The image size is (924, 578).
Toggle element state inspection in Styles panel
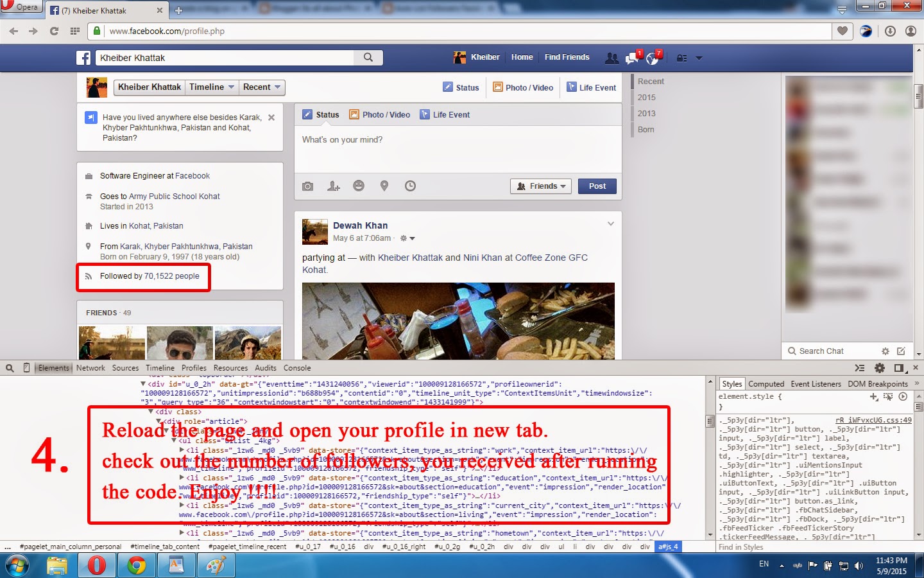(x=888, y=397)
